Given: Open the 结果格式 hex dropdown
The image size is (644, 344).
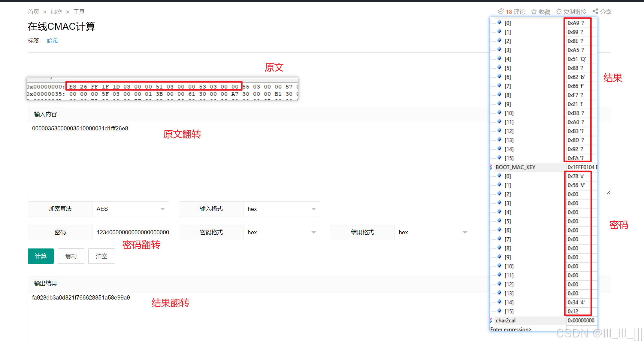Looking at the screenshot, I should [432, 232].
